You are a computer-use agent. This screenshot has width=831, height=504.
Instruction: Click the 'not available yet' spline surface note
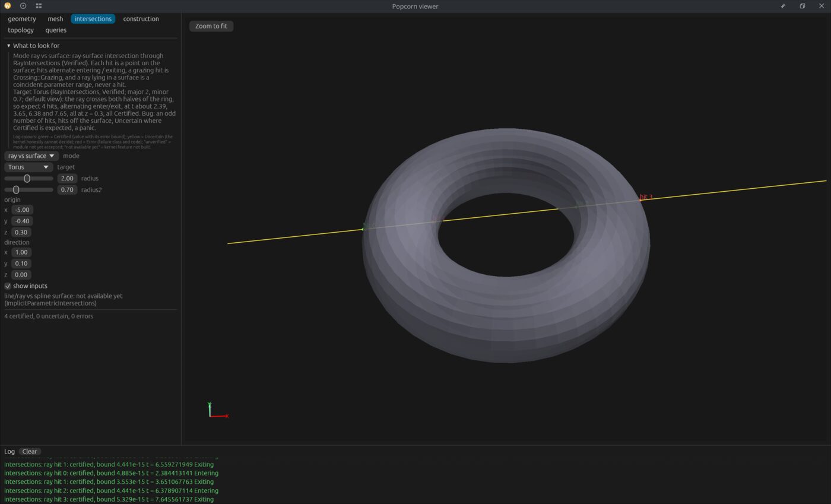[64, 300]
